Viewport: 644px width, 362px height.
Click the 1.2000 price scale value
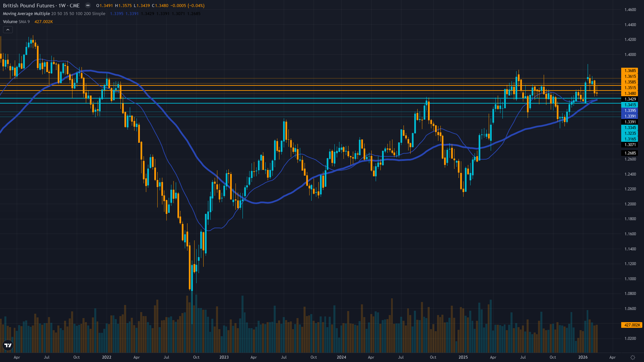[x=630, y=204]
